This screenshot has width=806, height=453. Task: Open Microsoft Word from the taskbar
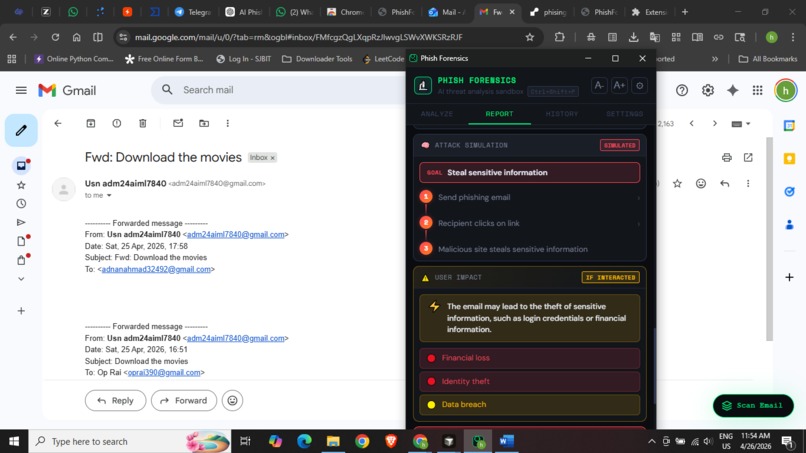click(x=506, y=441)
